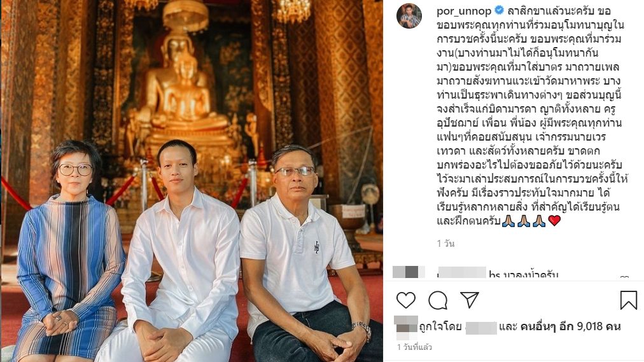Like the post with the heart icon

tap(406, 300)
